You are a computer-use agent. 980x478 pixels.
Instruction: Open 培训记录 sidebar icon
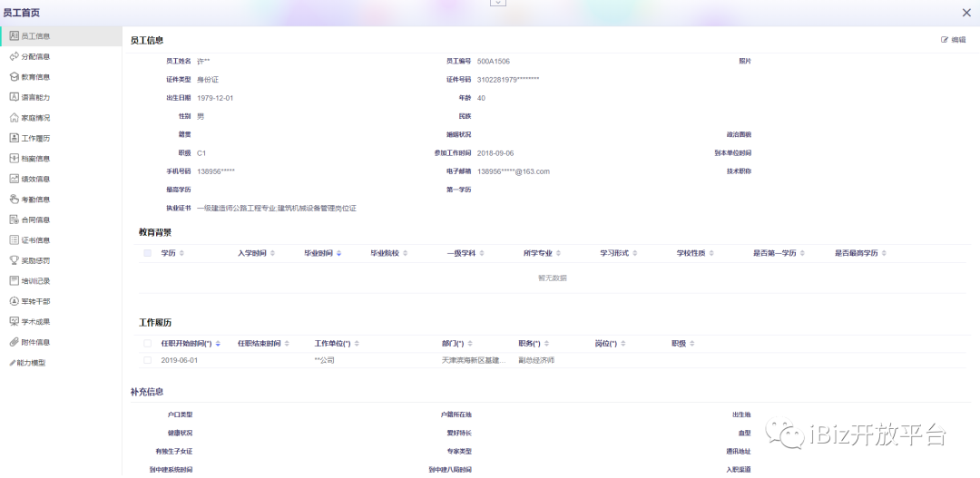click(x=15, y=280)
